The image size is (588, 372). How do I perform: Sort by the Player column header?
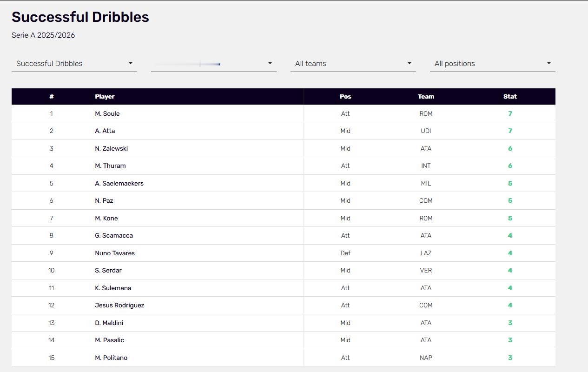click(x=105, y=97)
